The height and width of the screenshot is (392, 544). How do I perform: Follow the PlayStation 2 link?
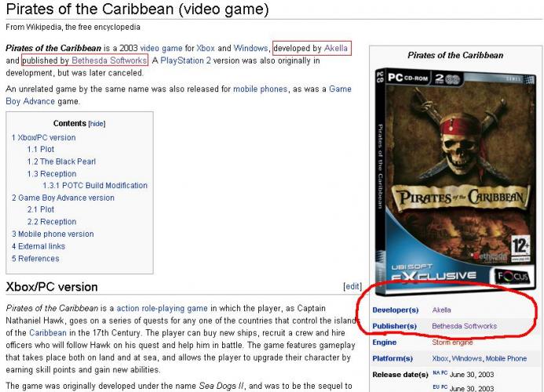pyautogui.click(x=185, y=60)
